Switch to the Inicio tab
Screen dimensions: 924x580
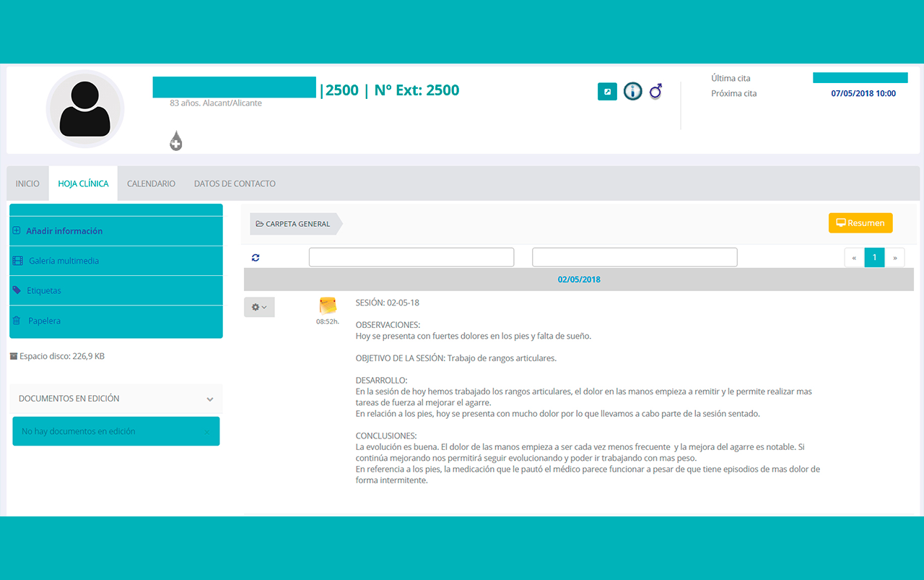point(27,183)
